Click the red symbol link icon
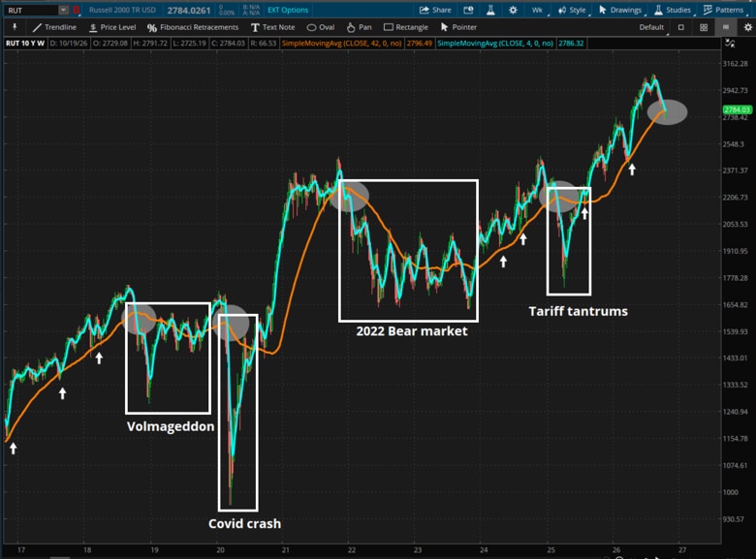Screen dimensions: 756x559 77,10
